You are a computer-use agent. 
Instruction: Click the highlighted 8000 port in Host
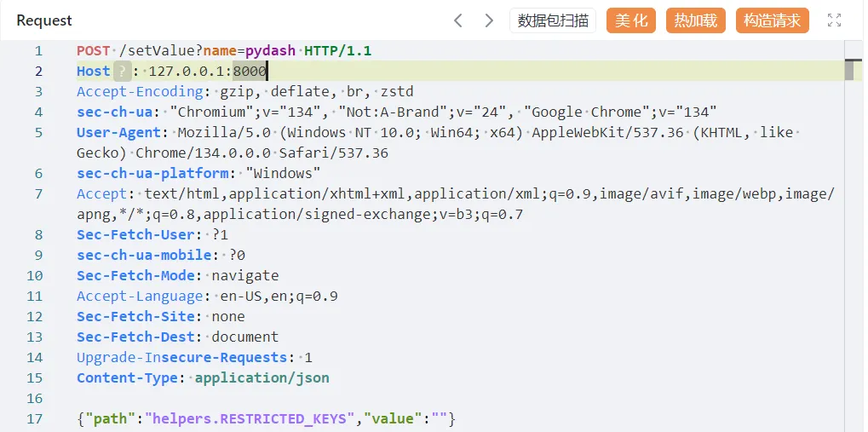pos(250,72)
